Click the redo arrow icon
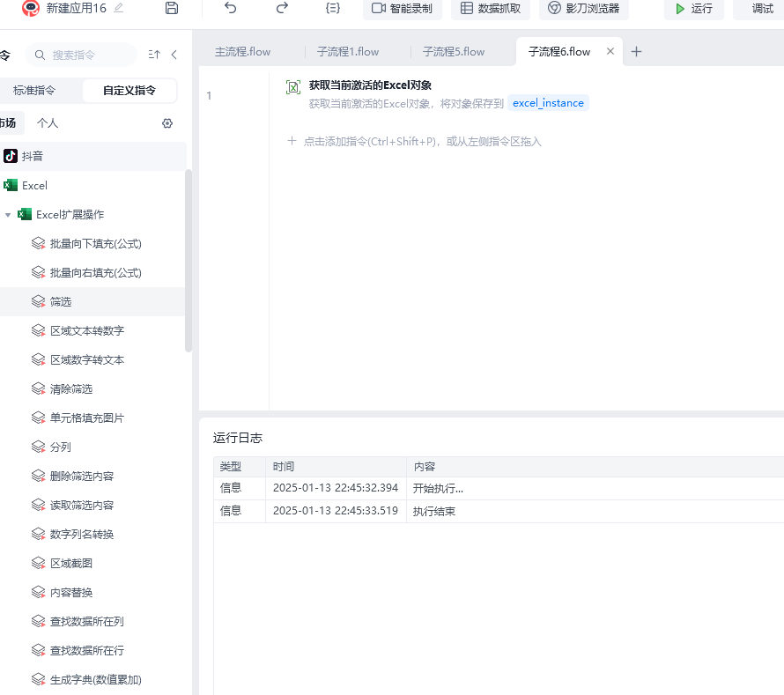The image size is (784, 695). [x=282, y=8]
